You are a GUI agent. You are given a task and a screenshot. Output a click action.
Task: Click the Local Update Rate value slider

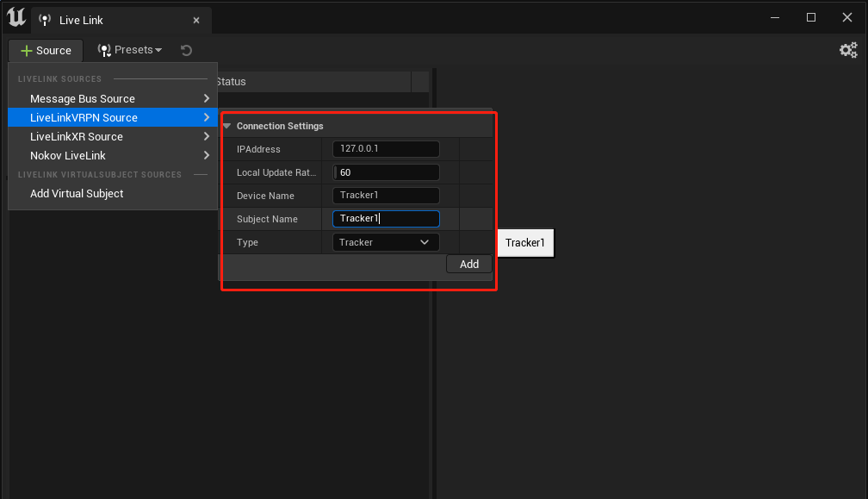386,172
